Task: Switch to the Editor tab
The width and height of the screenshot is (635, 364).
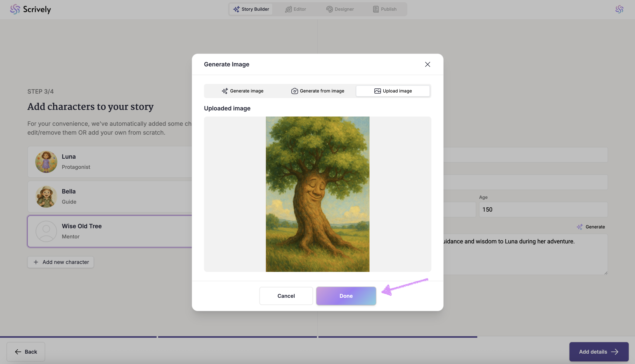Action: pyautogui.click(x=295, y=9)
